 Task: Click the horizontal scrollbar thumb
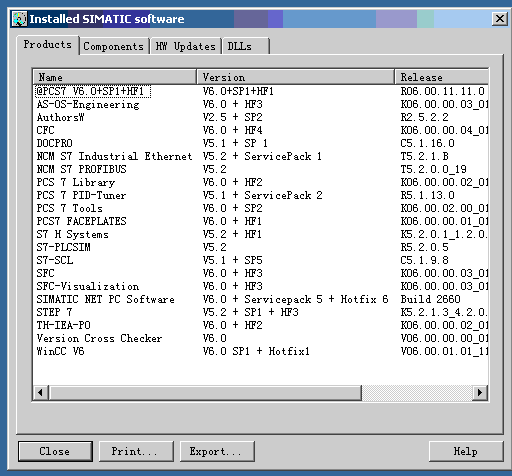pos(205,392)
